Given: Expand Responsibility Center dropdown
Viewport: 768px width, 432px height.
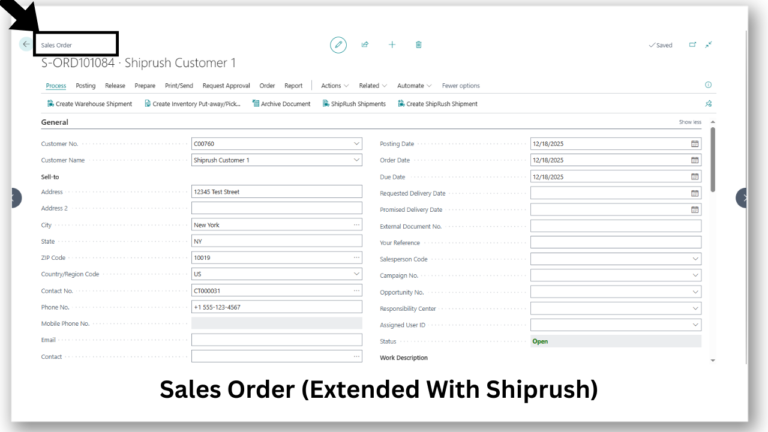Looking at the screenshot, I should pyautogui.click(x=695, y=309).
